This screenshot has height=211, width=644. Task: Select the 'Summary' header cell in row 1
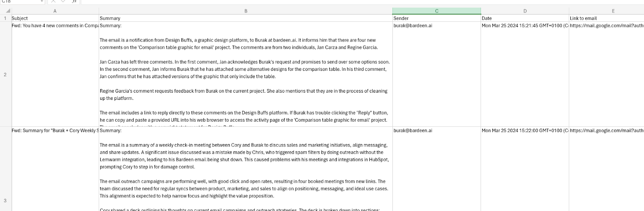(246, 18)
